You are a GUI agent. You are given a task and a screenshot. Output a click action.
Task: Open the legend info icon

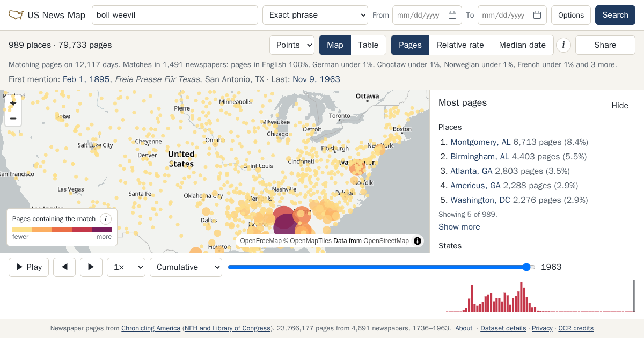point(106,219)
